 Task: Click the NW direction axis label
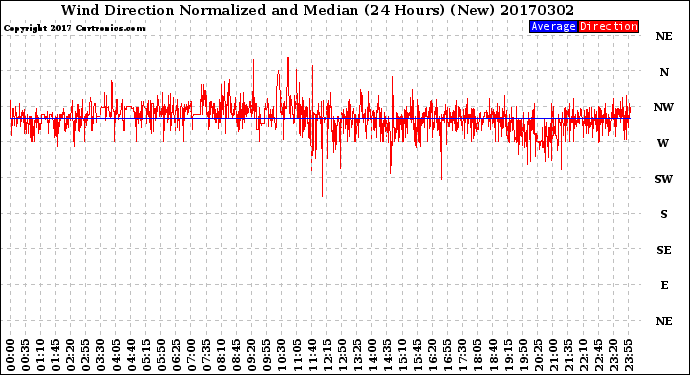tap(663, 107)
